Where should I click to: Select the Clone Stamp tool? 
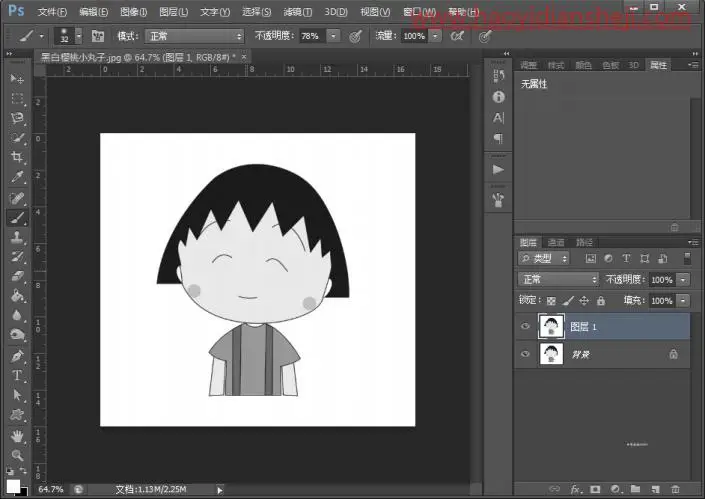[x=17, y=237]
